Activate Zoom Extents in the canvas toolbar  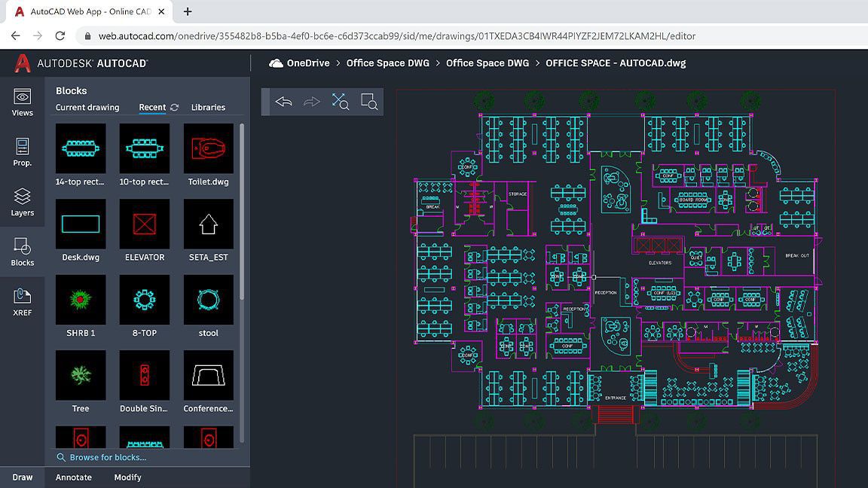tap(340, 100)
